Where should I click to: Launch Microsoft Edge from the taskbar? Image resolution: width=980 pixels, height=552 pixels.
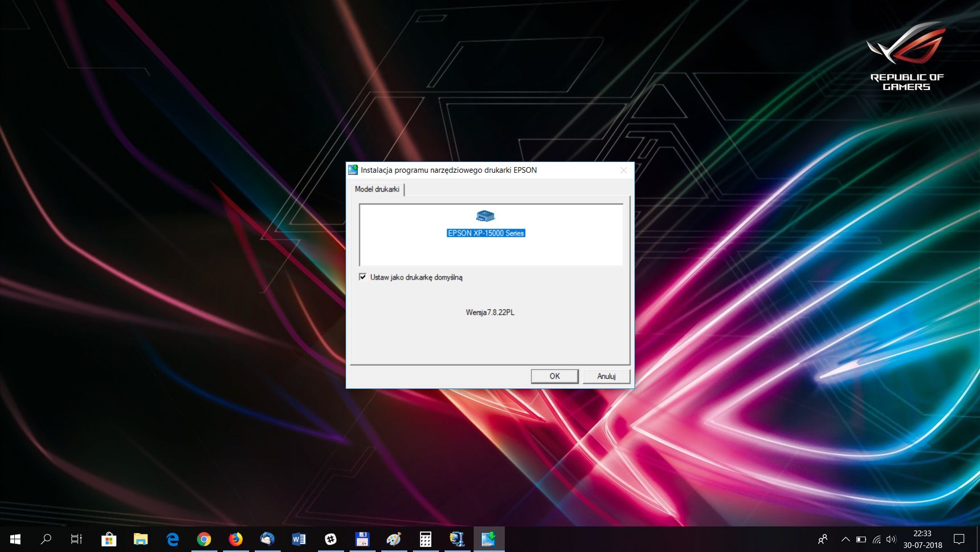(x=172, y=539)
